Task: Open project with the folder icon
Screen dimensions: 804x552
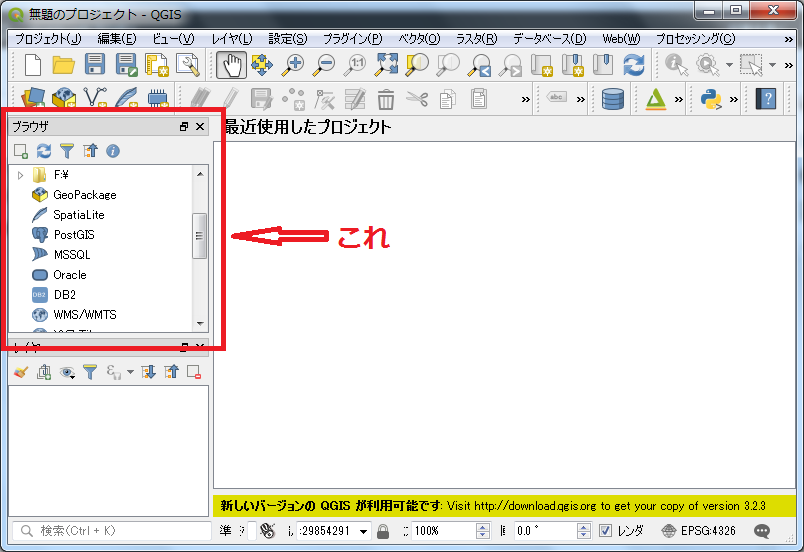Action: coord(64,65)
